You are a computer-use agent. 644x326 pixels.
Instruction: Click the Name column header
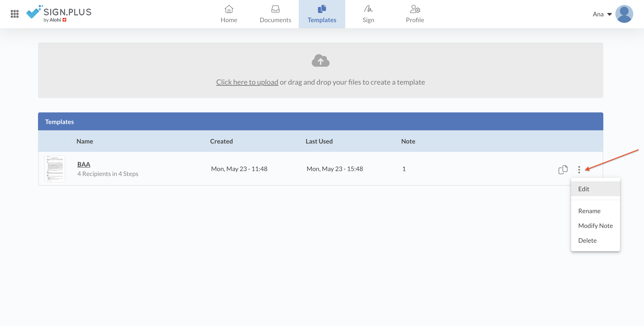pyautogui.click(x=85, y=141)
